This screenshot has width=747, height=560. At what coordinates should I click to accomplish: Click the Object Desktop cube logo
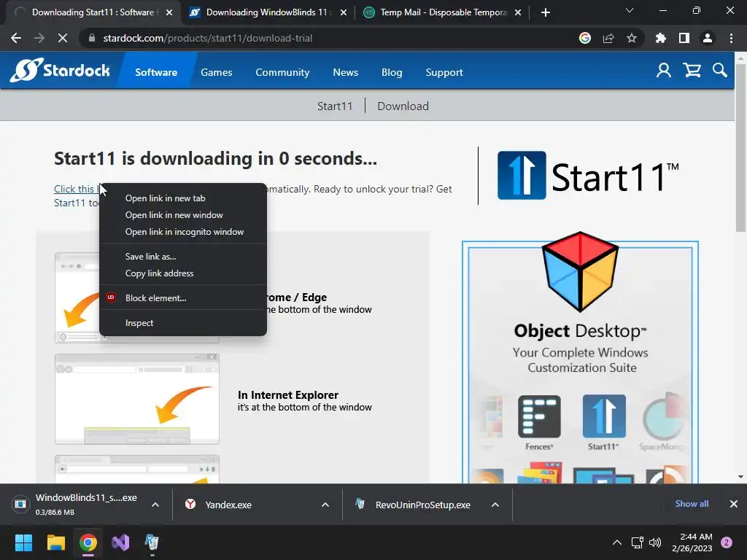tap(580, 271)
